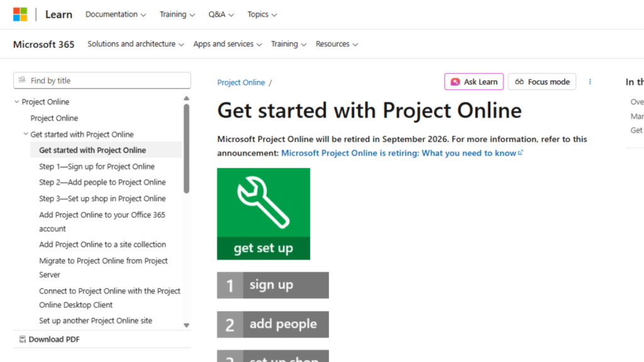Viewport: 644px width, 362px height.
Task: Select the sign up step tile
Action: point(272,285)
